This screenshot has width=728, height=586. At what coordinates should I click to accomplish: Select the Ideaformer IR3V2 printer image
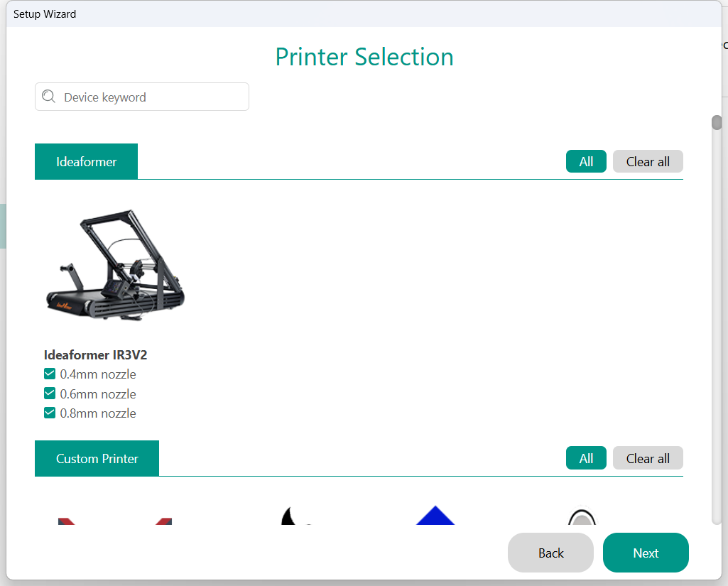[x=116, y=265]
